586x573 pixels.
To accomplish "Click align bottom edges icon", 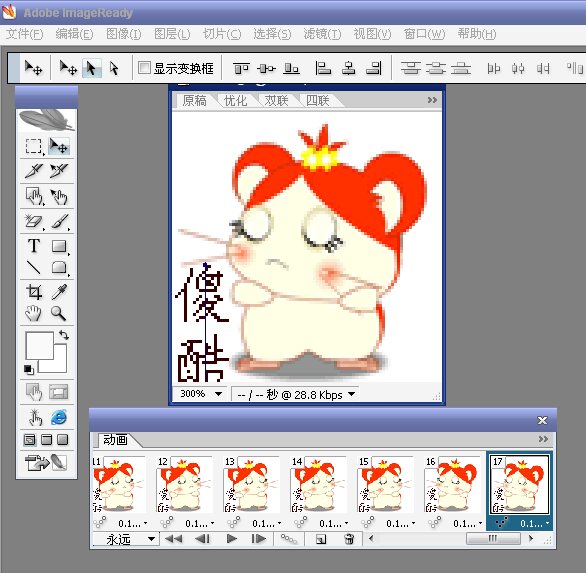I will [292, 68].
